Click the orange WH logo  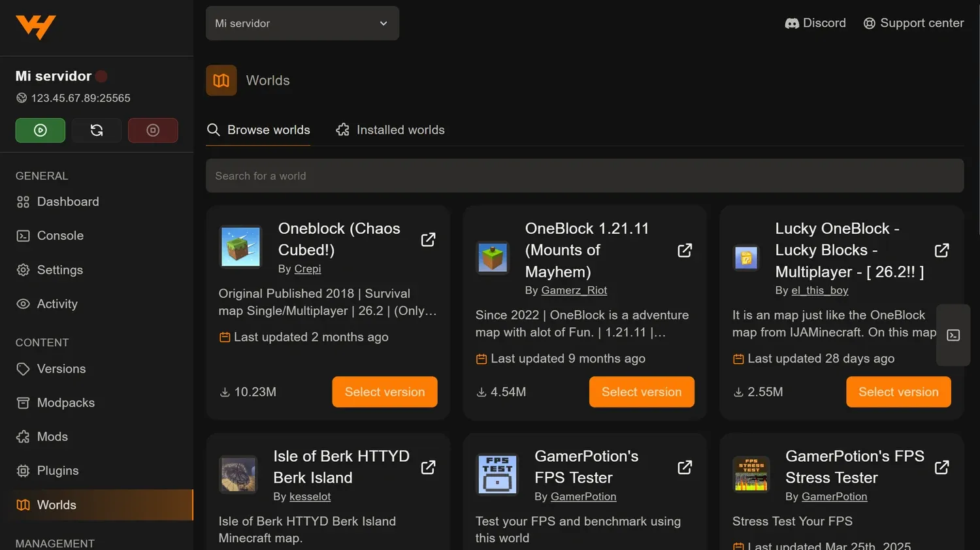[35, 27]
